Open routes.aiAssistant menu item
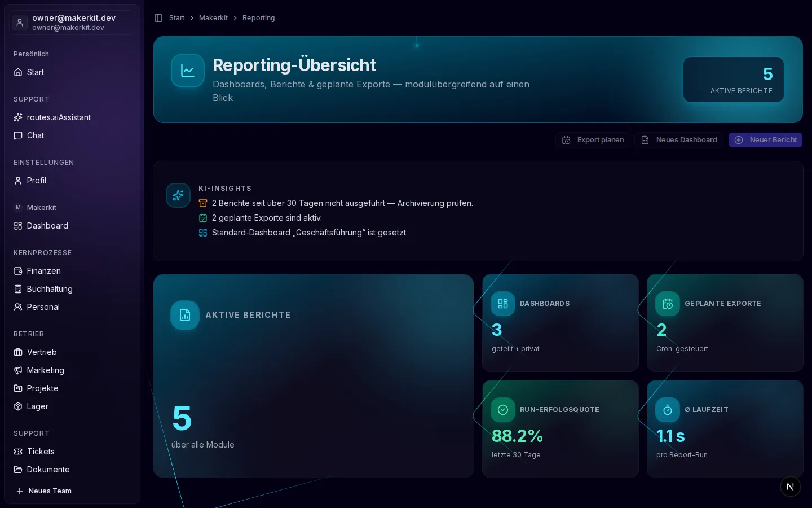The height and width of the screenshot is (508, 812). click(x=72, y=117)
